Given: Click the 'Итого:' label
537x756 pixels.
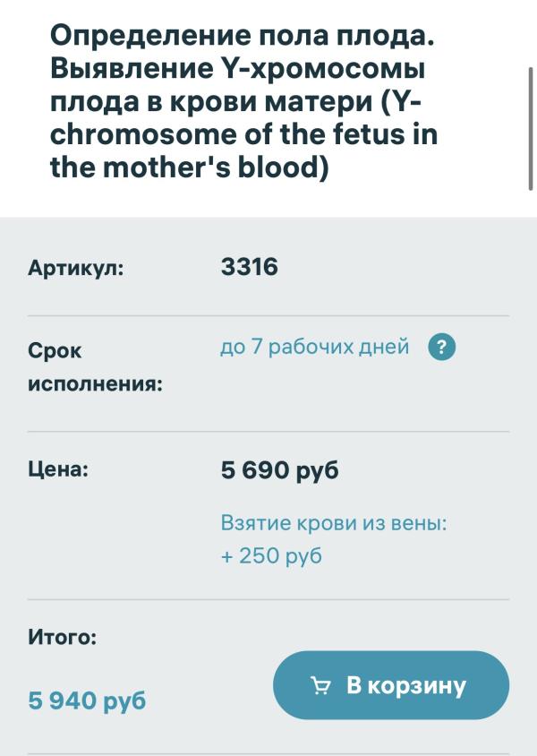Looking at the screenshot, I should [62, 637].
